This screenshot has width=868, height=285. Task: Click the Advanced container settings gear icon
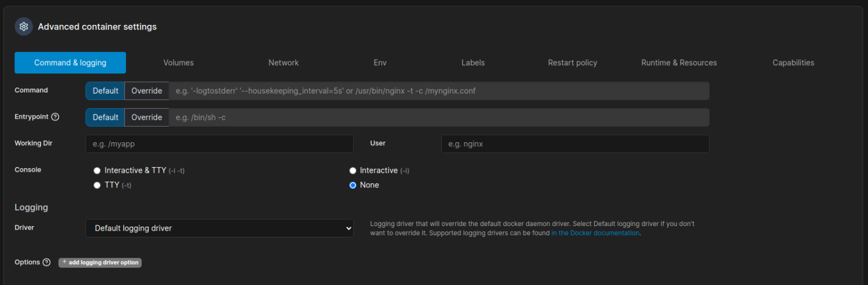24,27
